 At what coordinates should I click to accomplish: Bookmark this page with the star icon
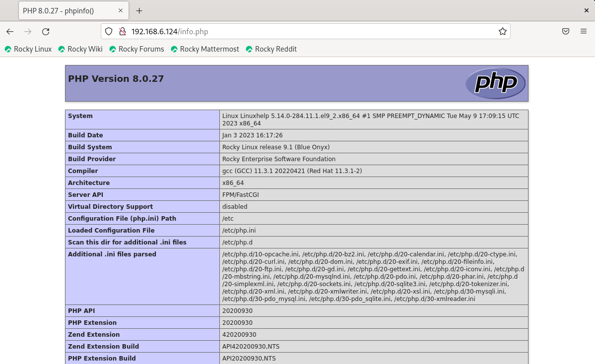502,31
